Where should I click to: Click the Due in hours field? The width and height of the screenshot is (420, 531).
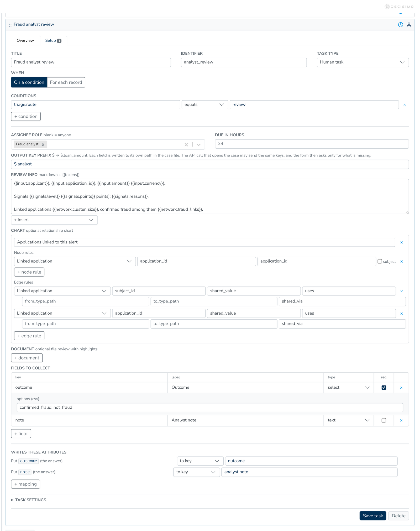pyautogui.click(x=312, y=144)
